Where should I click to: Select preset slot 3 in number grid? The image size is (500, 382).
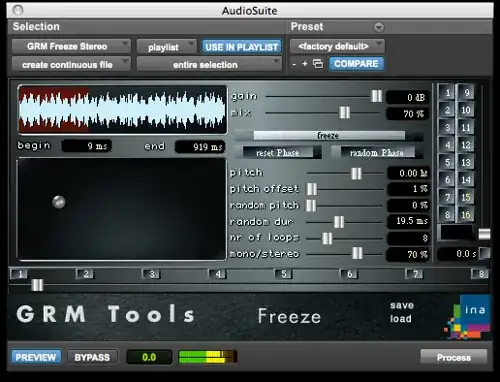point(447,127)
